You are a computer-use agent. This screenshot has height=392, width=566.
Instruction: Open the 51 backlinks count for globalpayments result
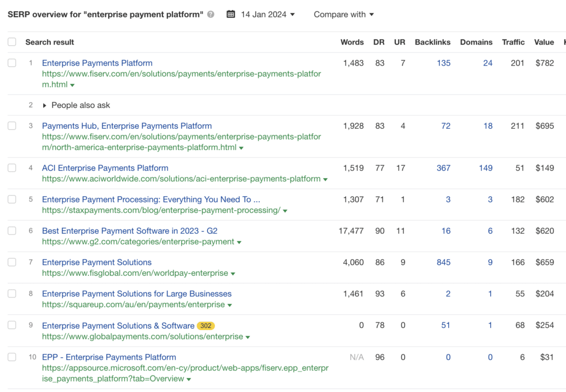click(446, 325)
